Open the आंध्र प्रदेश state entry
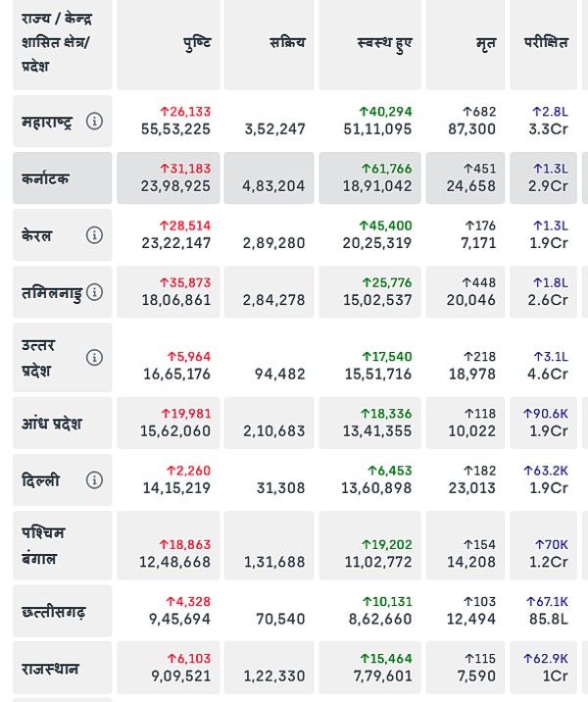 (52, 424)
